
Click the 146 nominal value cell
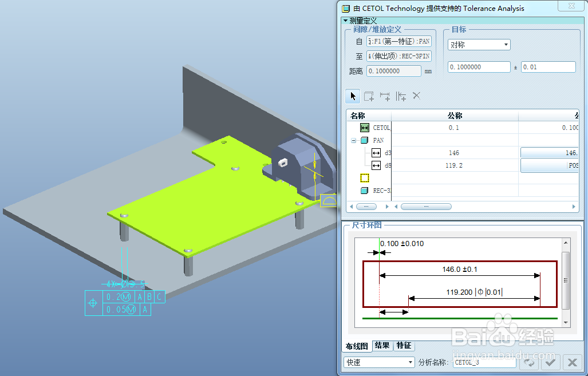(455, 153)
